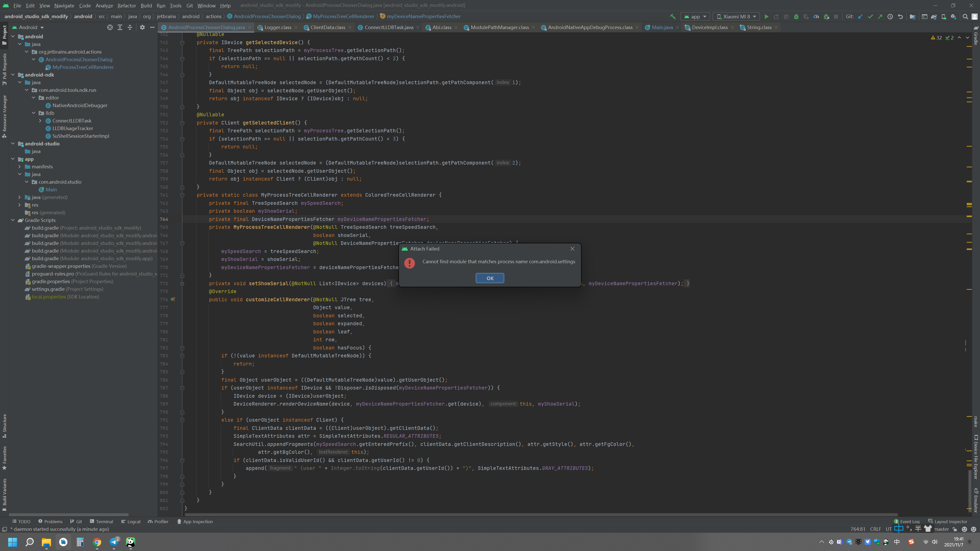This screenshot has height=551, width=980.
Task: Open the Refactor menu
Action: 126,5
